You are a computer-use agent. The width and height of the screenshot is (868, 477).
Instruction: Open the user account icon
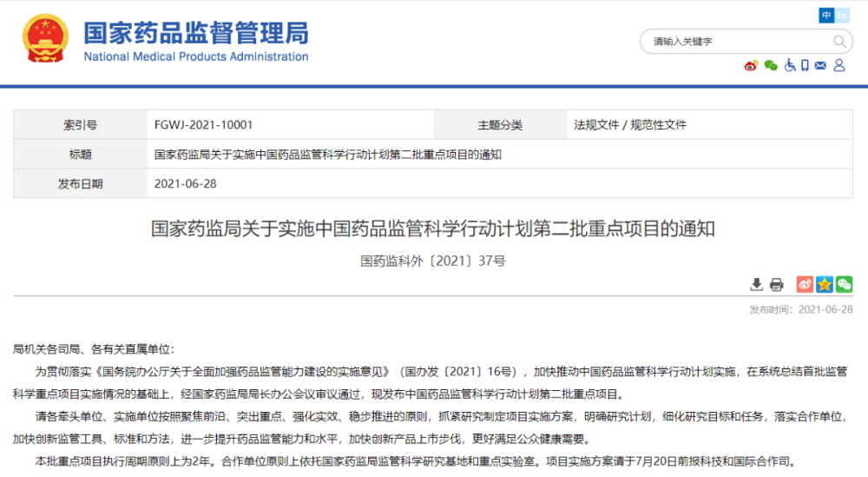click(x=839, y=65)
